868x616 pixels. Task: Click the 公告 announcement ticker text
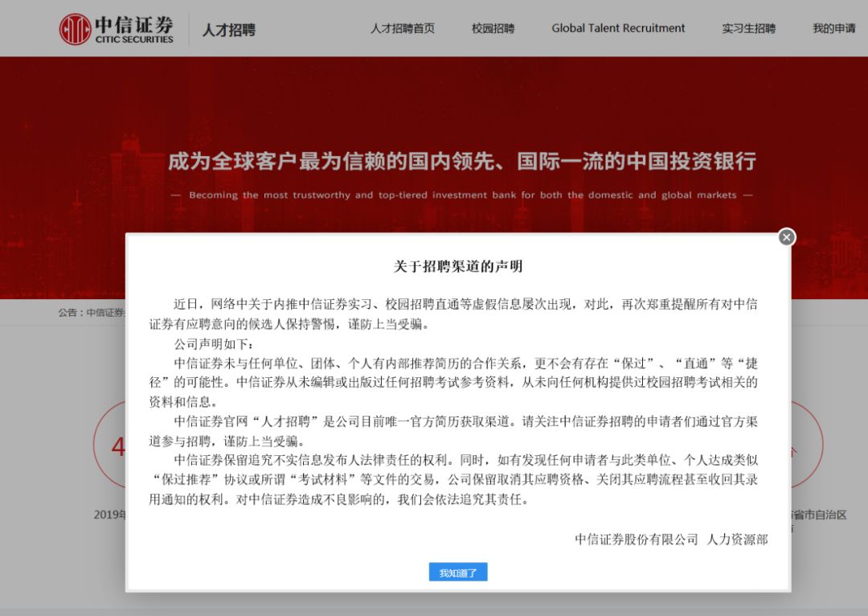(x=91, y=313)
